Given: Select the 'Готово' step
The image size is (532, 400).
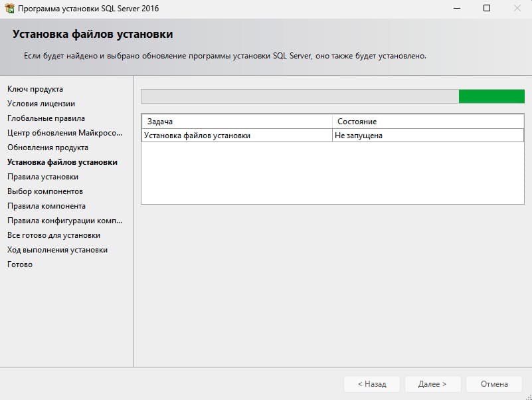Looking at the screenshot, I should [20, 264].
